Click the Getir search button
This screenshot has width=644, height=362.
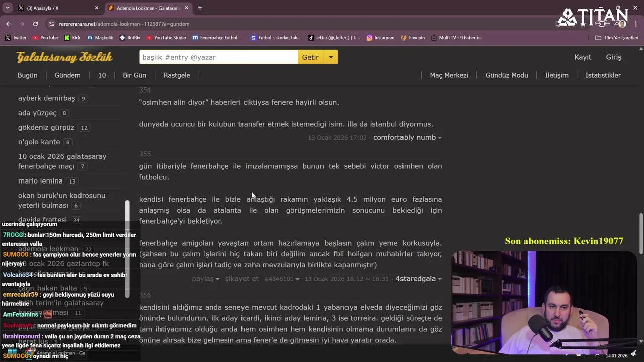(310, 57)
